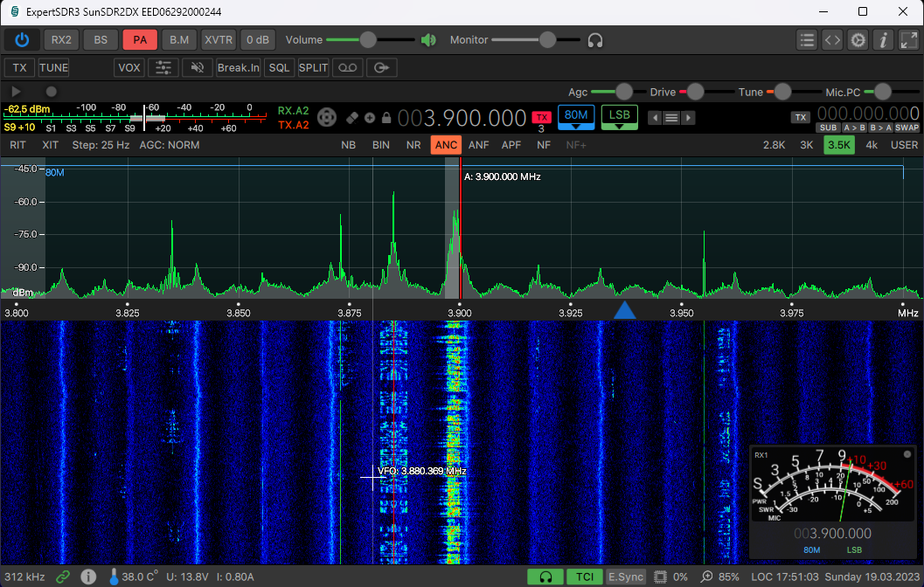Screen dimensions: 924x587
Task: Click the green link icon in status bar
Action: click(x=63, y=577)
